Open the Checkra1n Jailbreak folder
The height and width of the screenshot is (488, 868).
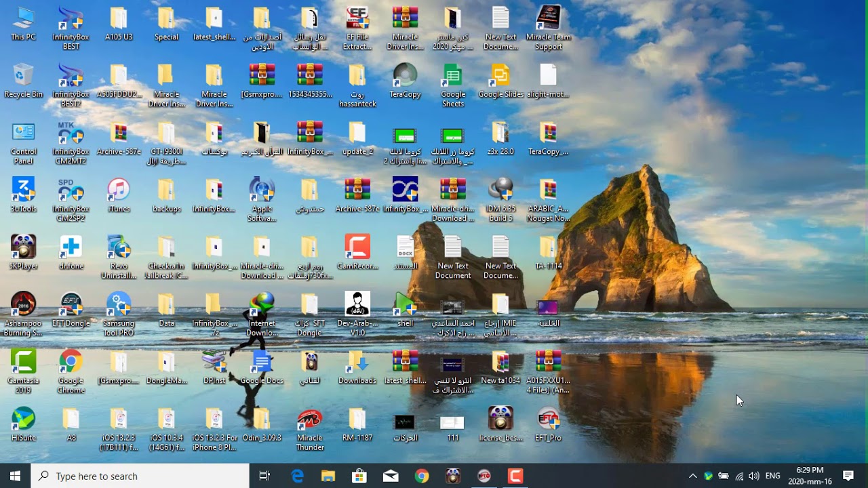[x=166, y=258]
